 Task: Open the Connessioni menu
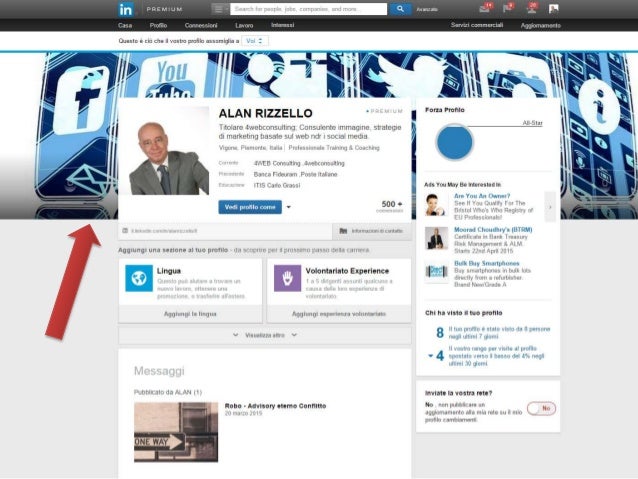(x=201, y=25)
